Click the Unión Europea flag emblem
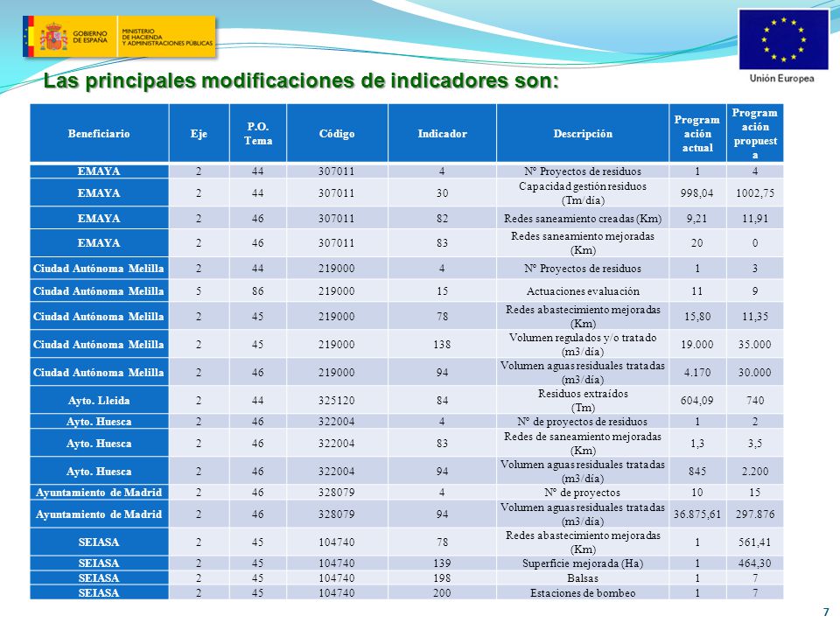 point(783,39)
